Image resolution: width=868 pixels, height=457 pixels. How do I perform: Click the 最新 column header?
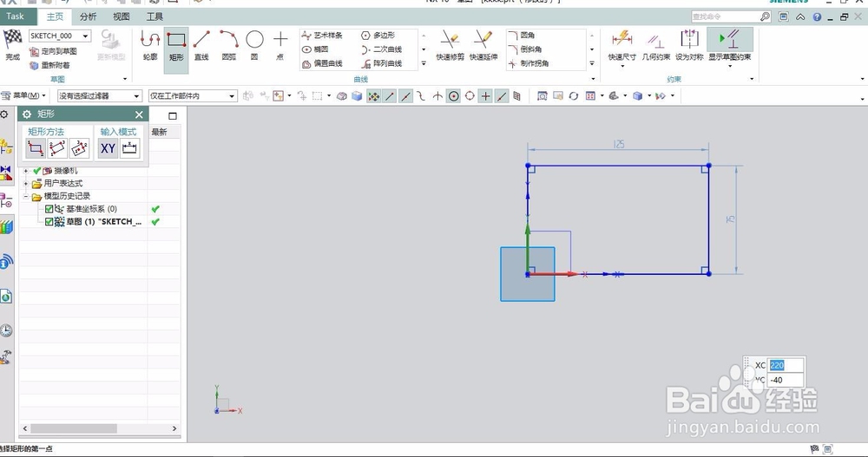(160, 132)
